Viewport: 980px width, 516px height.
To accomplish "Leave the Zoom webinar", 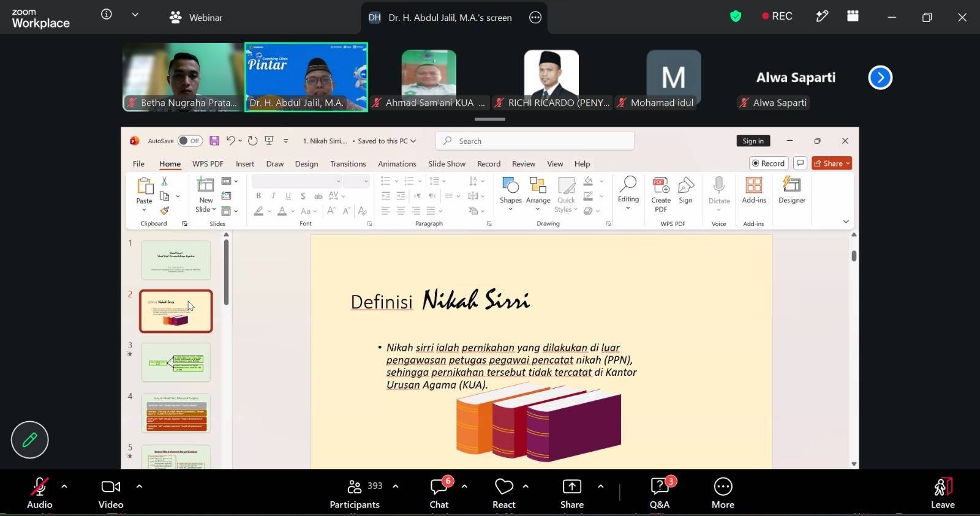I will point(943,493).
